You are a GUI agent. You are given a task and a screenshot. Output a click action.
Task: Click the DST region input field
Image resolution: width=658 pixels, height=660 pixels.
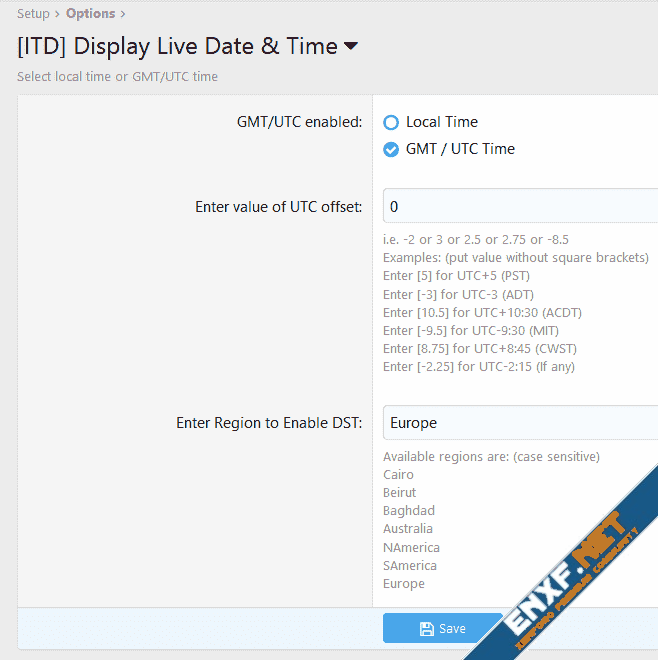click(520, 423)
